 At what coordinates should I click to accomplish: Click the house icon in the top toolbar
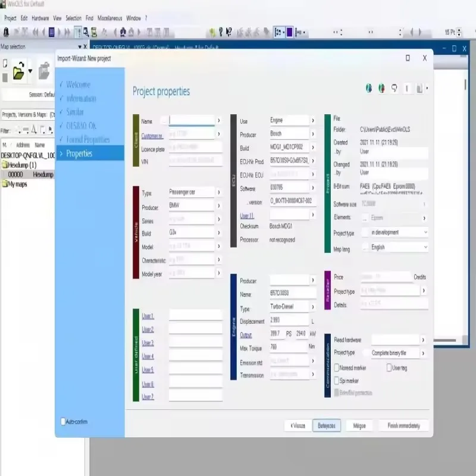[x=123, y=32]
